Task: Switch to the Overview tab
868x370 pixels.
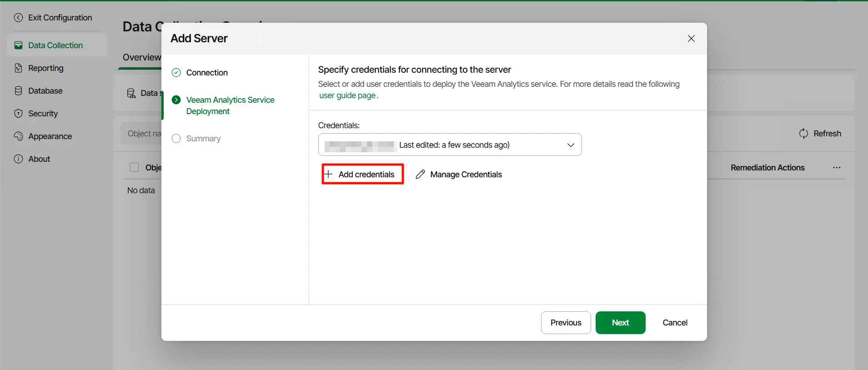Action: point(141,58)
